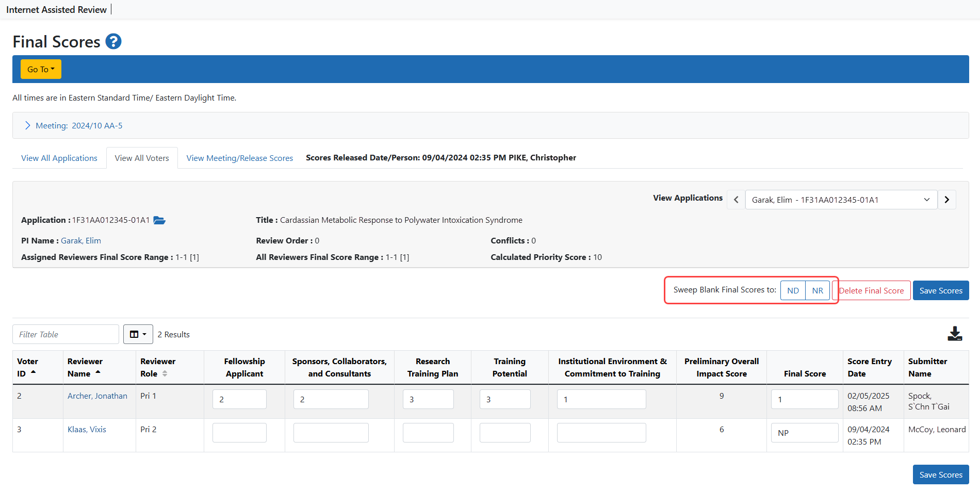Screen dimensions: 980x491
Task: Click the top Save Scores button
Action: (941, 290)
